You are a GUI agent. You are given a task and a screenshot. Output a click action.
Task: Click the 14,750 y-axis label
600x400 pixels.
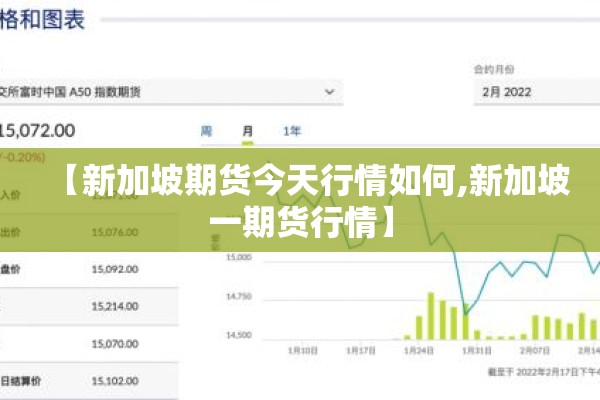(239, 296)
